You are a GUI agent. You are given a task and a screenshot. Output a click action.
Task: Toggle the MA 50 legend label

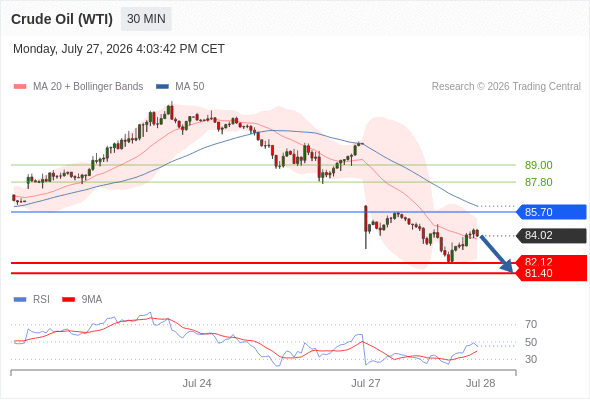point(190,87)
